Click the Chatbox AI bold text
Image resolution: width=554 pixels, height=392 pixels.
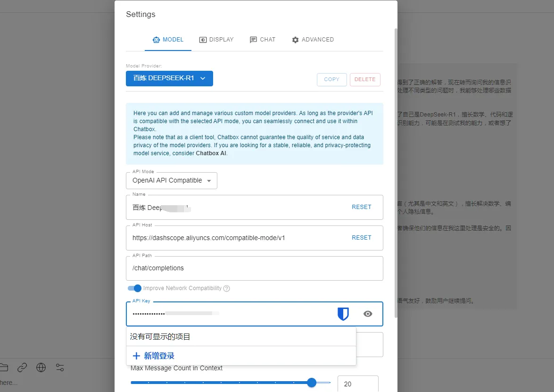pyautogui.click(x=211, y=153)
